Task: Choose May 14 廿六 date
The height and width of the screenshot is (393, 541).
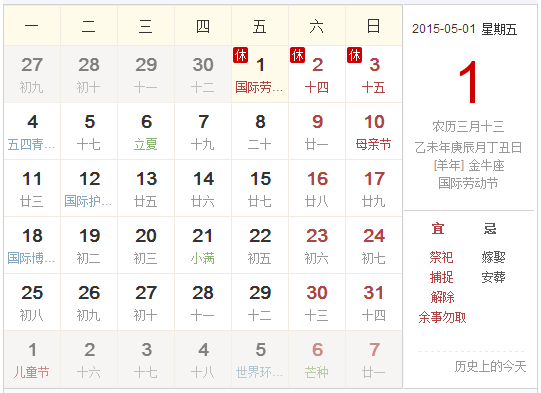Action: click(203, 188)
